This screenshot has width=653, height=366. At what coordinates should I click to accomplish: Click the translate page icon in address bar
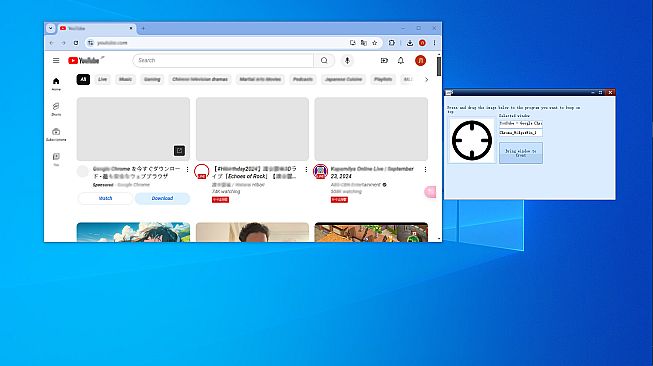(364, 42)
